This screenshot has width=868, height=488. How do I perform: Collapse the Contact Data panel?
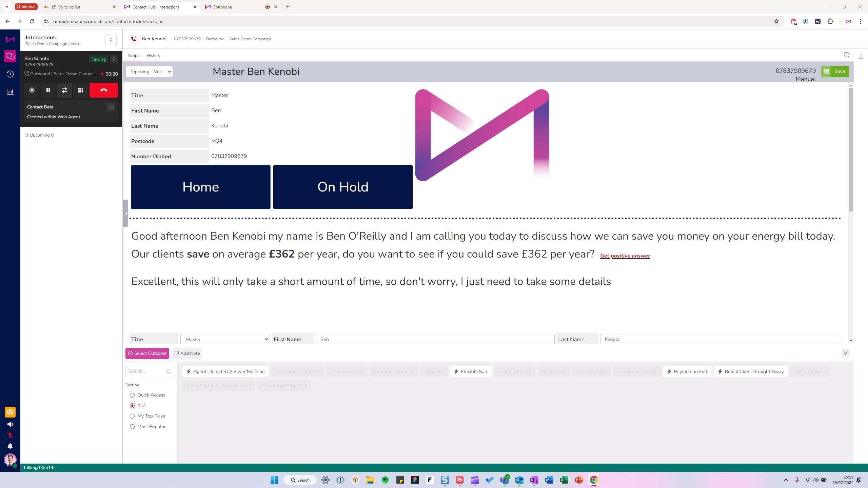click(x=111, y=107)
